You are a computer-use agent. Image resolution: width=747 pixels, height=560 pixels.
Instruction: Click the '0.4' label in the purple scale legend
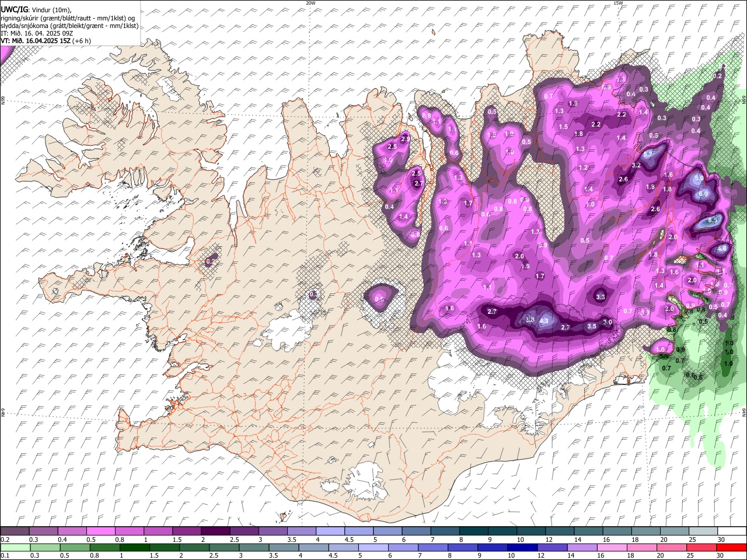coord(62,540)
